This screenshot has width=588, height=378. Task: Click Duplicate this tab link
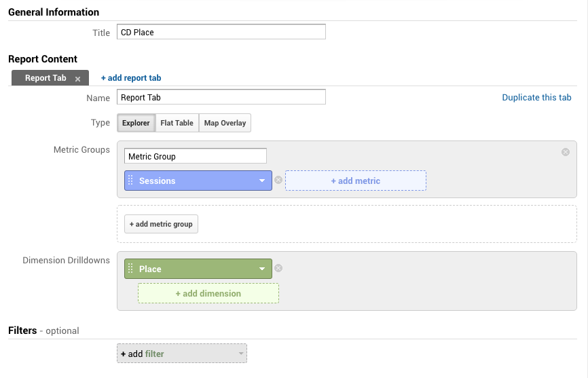[x=536, y=97]
